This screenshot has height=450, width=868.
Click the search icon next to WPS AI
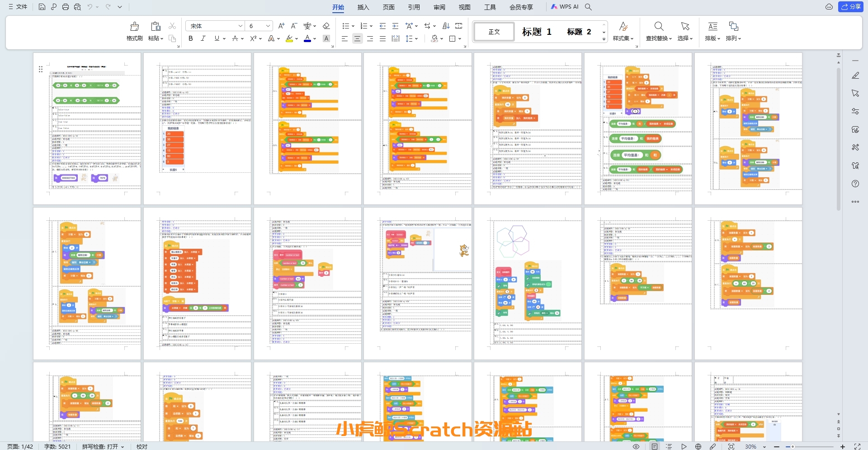pyautogui.click(x=588, y=7)
